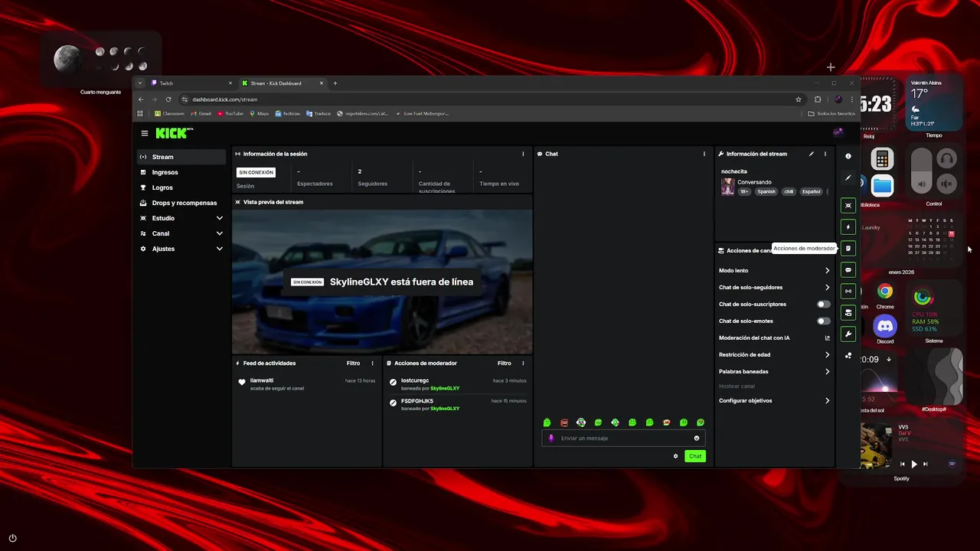Click the stream preview thumbnail

(x=382, y=282)
